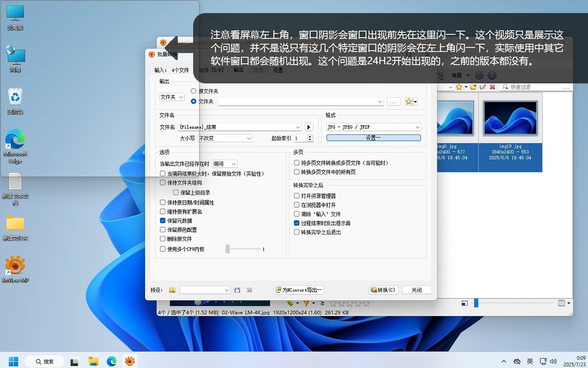Open volume control in system tray

pos(553,361)
